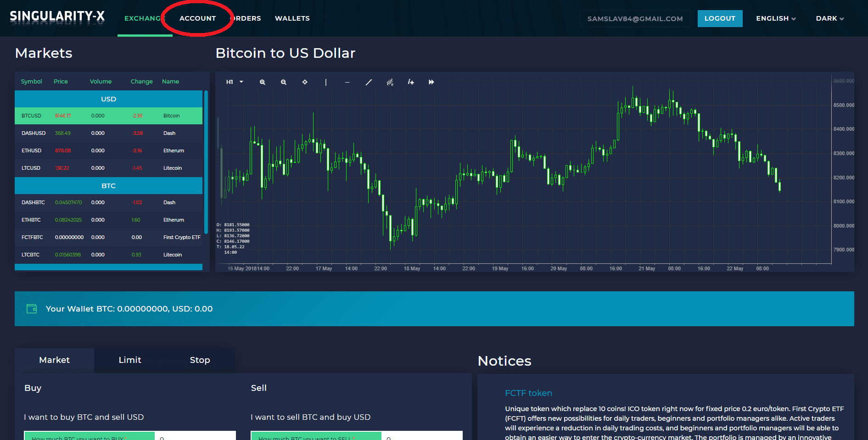Click the 'Sell' section label
Screen dimensions: 868x440
(x=259, y=388)
